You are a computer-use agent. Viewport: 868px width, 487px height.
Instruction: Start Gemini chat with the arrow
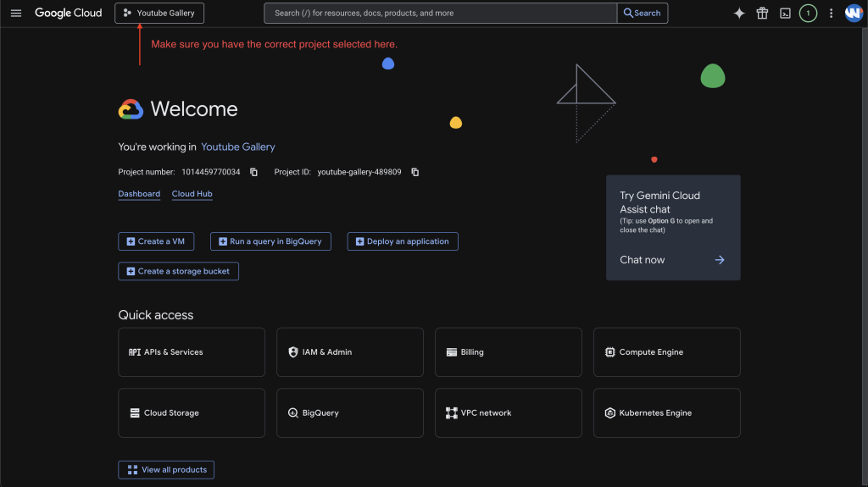pyautogui.click(x=719, y=260)
